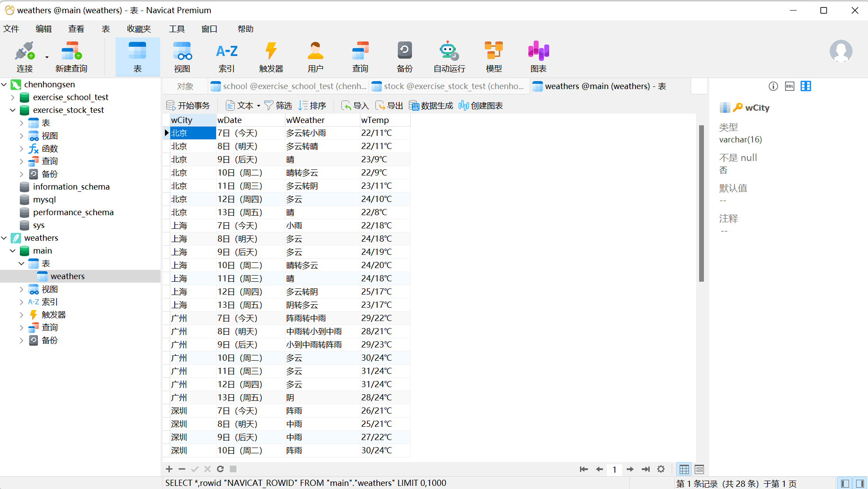
Task: Open the Text (文本) dropdown arrow
Action: [258, 106]
